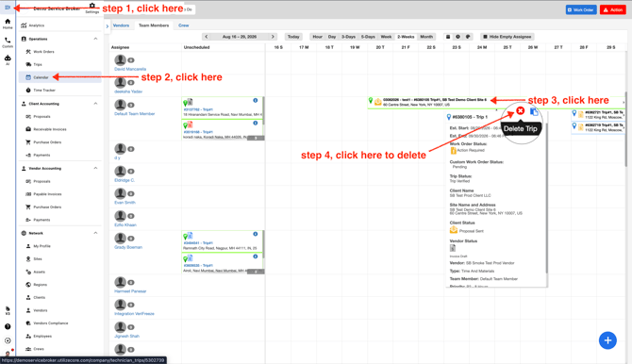Open Evan Smith assignee link
632x364 pixels.
(x=125, y=203)
